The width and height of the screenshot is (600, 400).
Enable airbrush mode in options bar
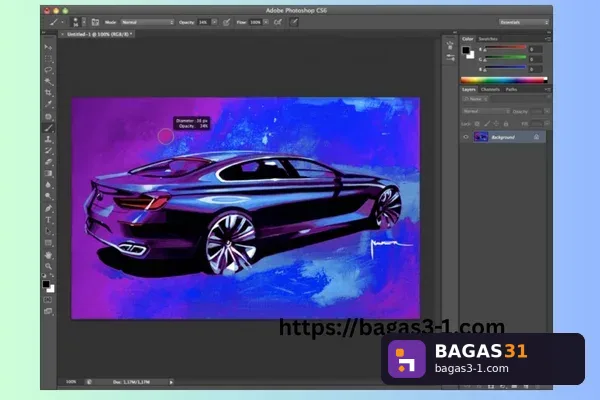(278, 22)
